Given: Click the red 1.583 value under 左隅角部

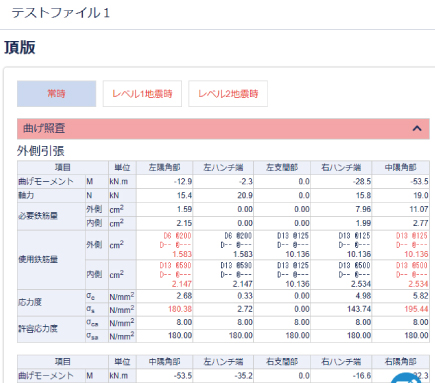Looking at the screenshot, I should pos(182,254).
